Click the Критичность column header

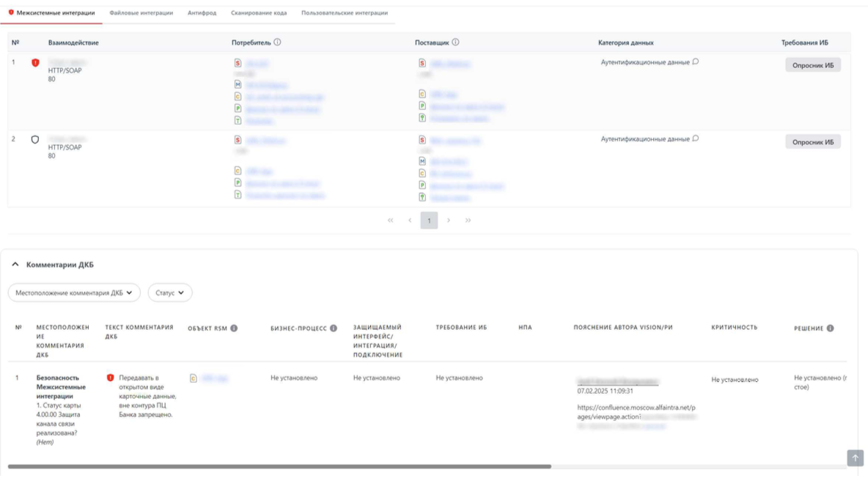point(734,328)
